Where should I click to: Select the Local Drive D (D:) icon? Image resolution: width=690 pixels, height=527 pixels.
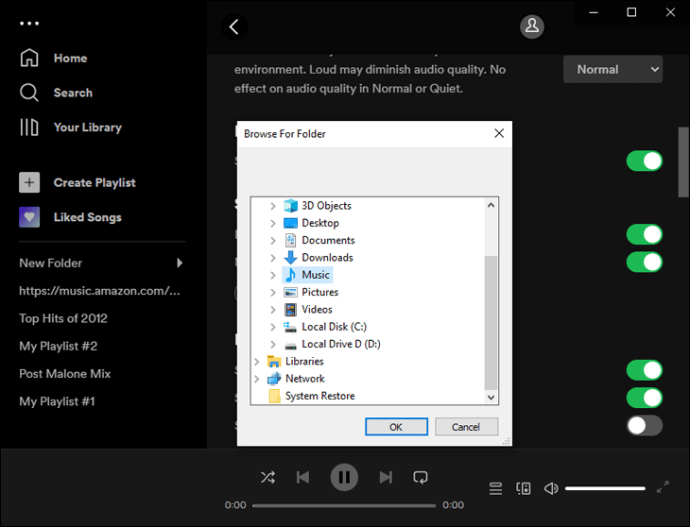click(290, 345)
